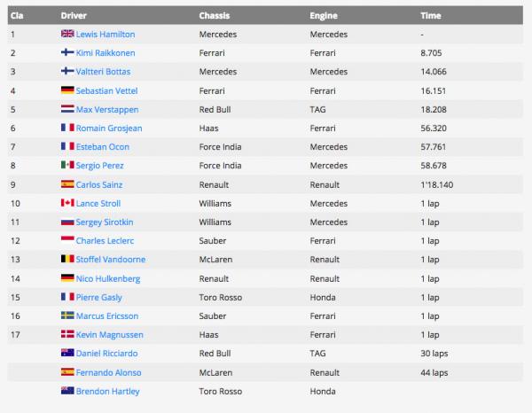Click the Danish flag beside Kevin Magnussen
532x413 pixels.
pyautogui.click(x=66, y=335)
